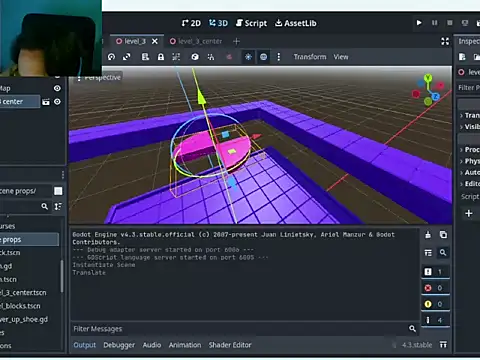Viewport: 480px width, 360px height.
Task: Clear the output log with the broom icon
Action: click(428, 235)
